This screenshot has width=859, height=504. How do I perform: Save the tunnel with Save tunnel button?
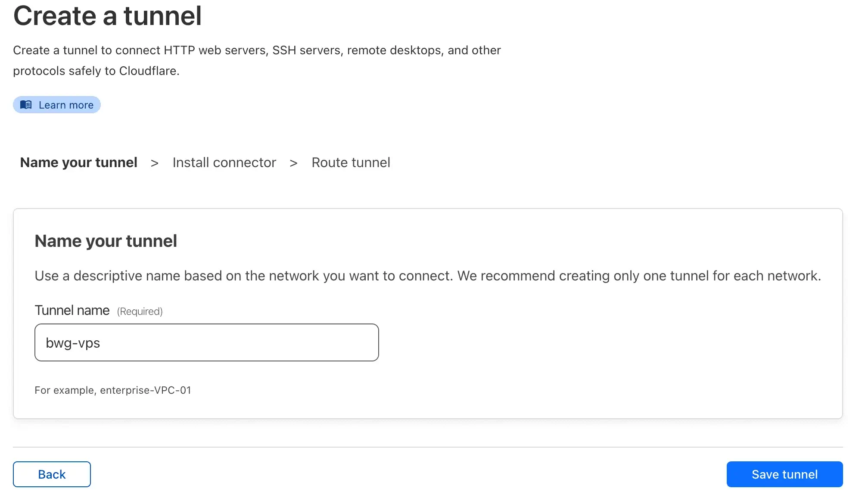coord(784,474)
